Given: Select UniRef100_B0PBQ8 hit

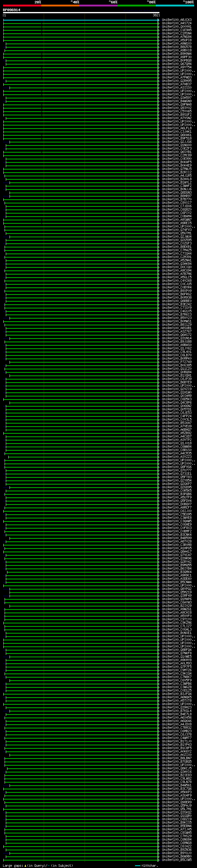Looking at the screenshot, I should [x=177, y=61].
